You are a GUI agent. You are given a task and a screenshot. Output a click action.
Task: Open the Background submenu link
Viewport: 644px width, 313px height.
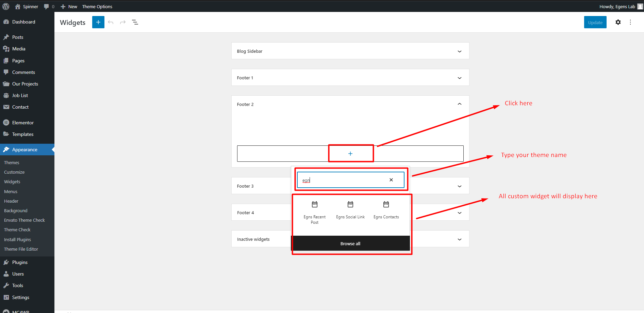tap(16, 210)
